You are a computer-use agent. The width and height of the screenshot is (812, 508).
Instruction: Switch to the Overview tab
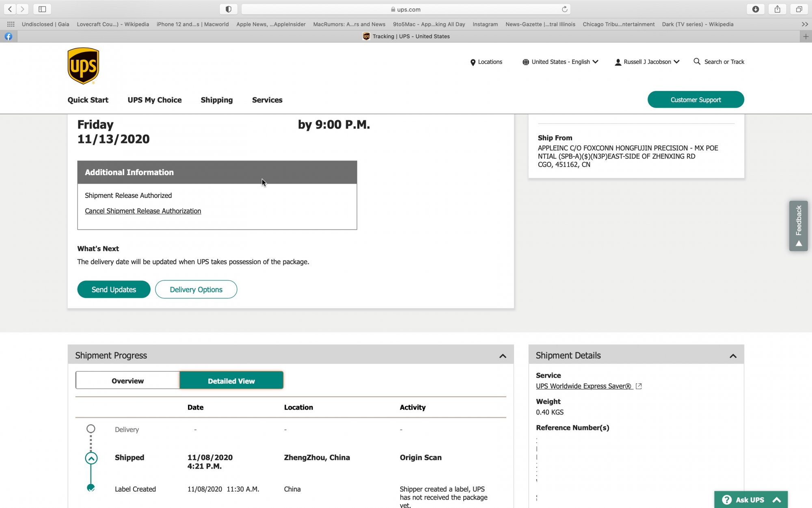127,381
